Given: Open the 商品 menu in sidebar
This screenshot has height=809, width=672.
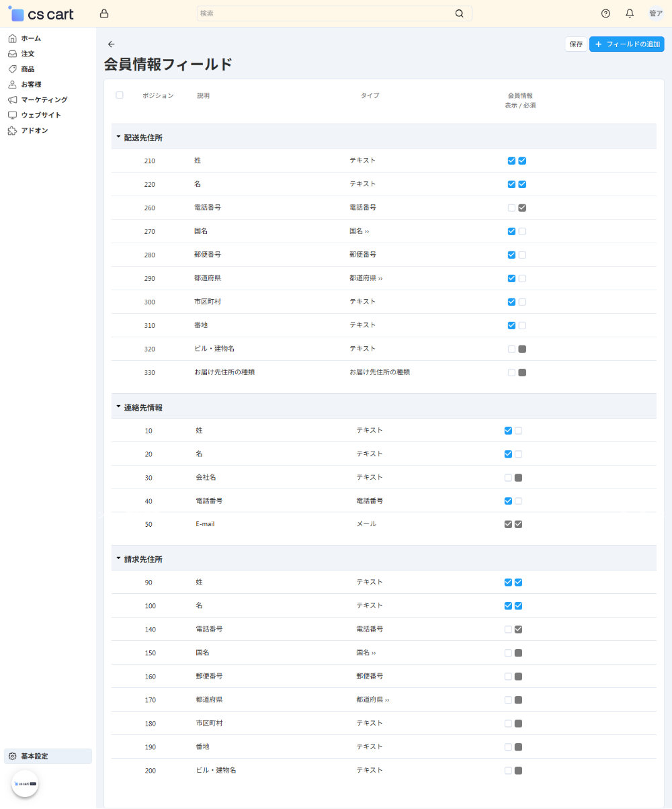Looking at the screenshot, I should (28, 69).
